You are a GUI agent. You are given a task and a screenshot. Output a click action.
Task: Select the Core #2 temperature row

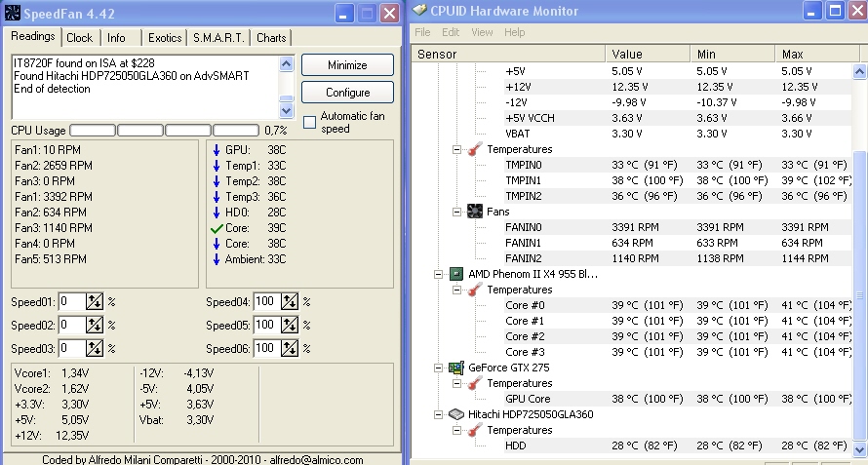click(678, 336)
